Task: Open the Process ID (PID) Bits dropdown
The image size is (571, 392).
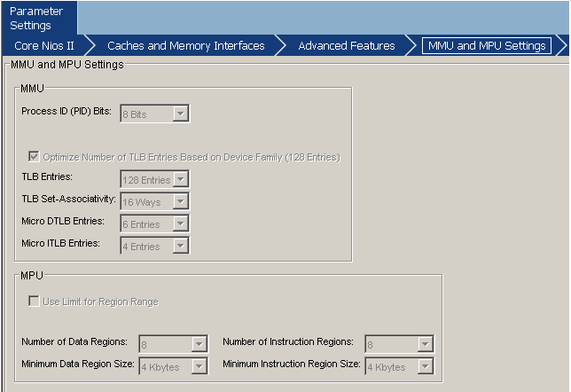Action: 155,114
